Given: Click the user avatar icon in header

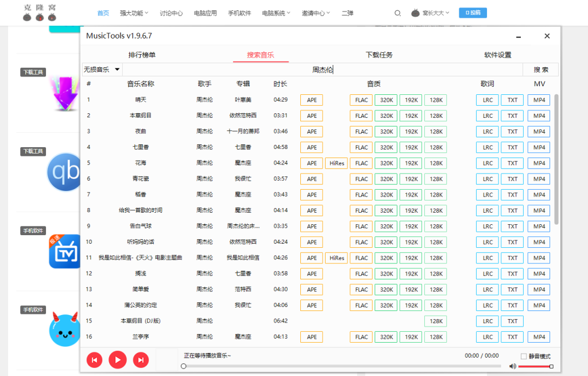Looking at the screenshot, I should [415, 13].
